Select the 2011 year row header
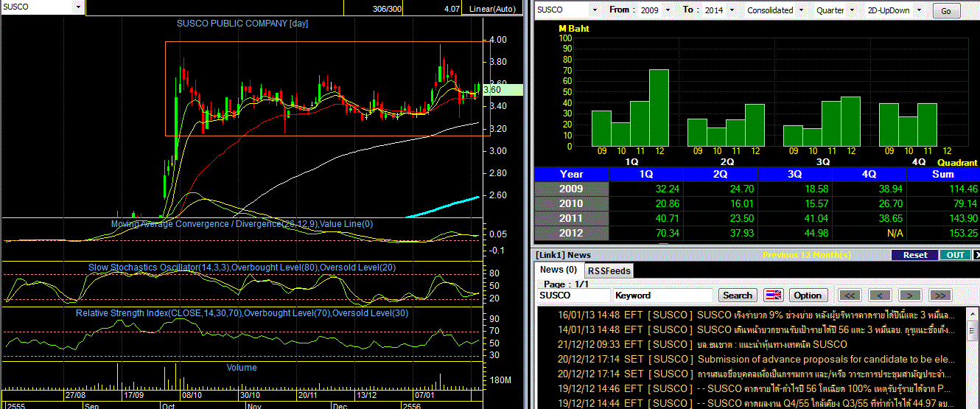 [x=572, y=218]
